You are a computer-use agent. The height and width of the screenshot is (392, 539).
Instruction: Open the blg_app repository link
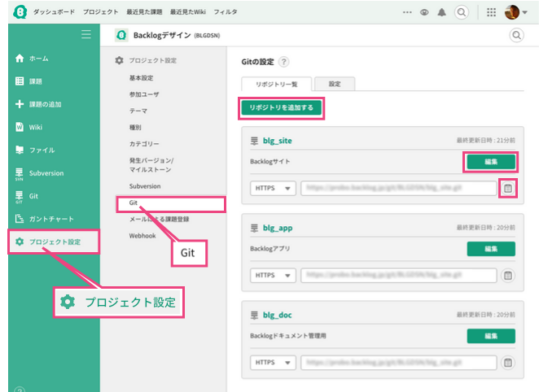pyautogui.click(x=278, y=228)
